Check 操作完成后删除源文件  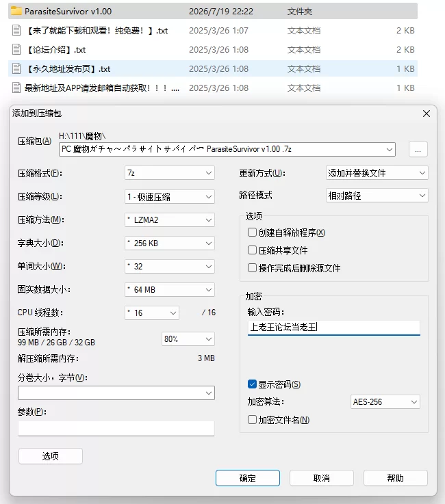(252, 268)
